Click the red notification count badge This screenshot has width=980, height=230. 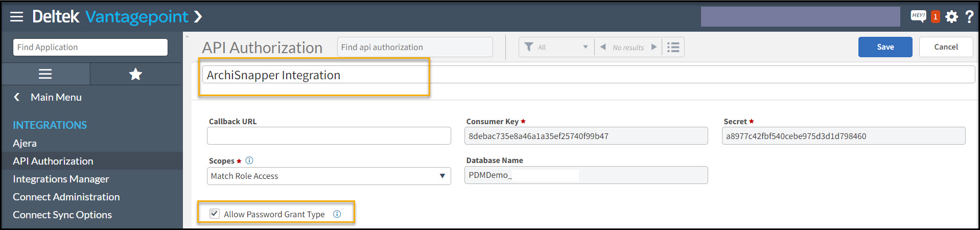[x=935, y=17]
